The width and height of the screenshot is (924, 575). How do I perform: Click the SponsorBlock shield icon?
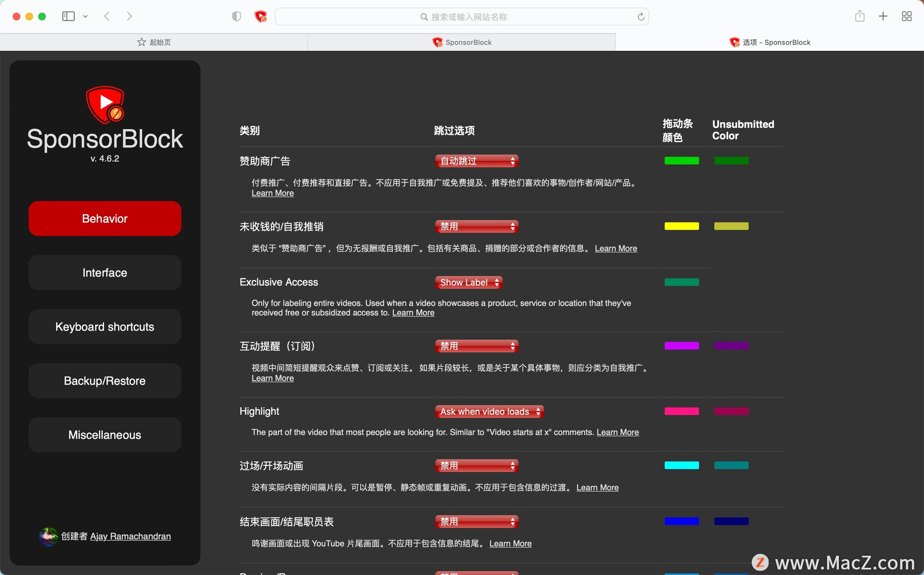261,16
